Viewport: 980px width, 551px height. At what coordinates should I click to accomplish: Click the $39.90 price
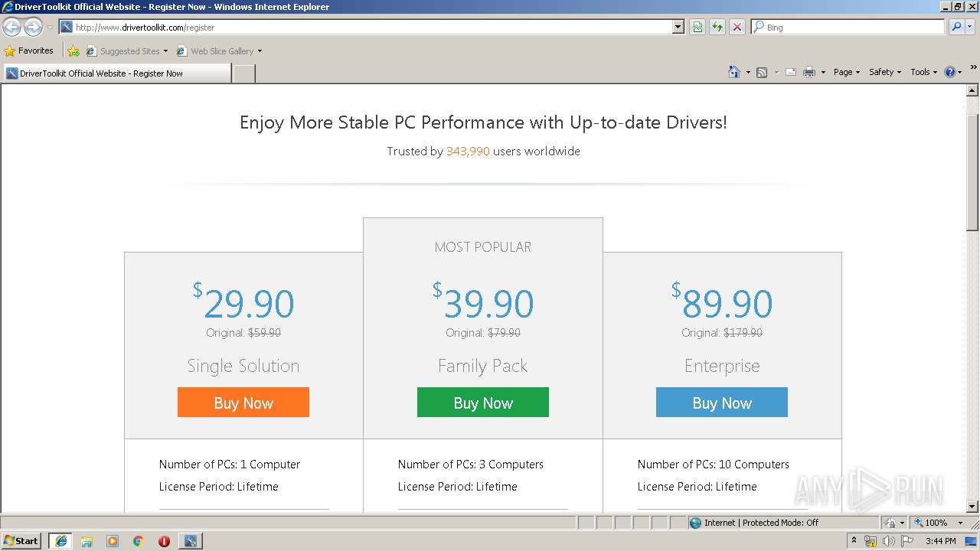(483, 302)
